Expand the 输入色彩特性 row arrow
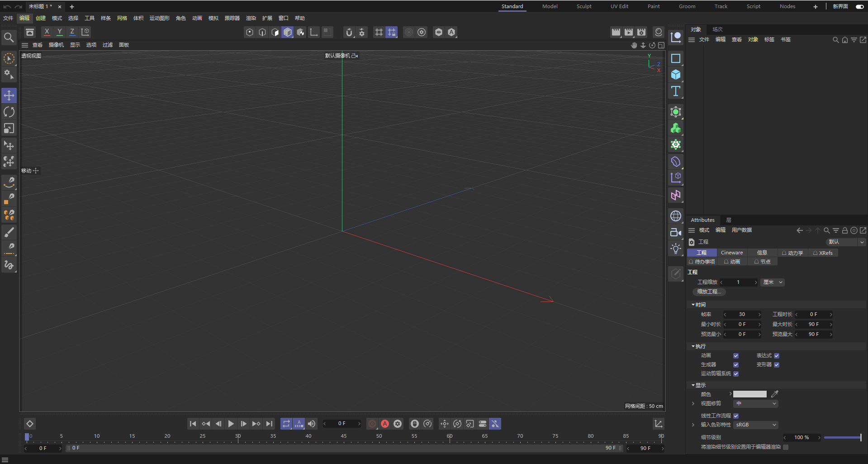868x464 pixels. [693, 425]
